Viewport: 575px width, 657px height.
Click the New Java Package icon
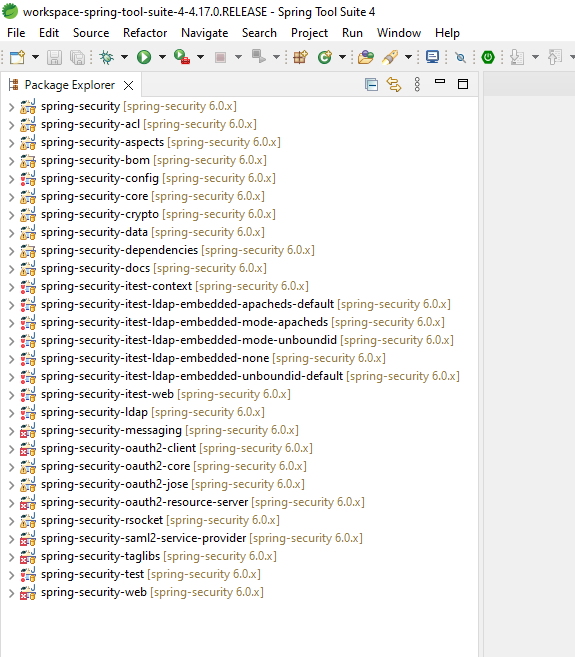(x=300, y=57)
